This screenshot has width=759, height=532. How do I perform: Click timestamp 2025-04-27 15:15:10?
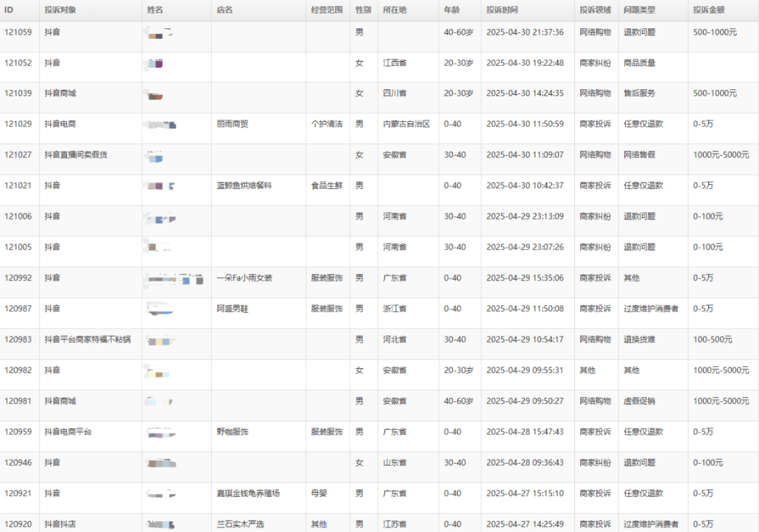[x=525, y=493]
